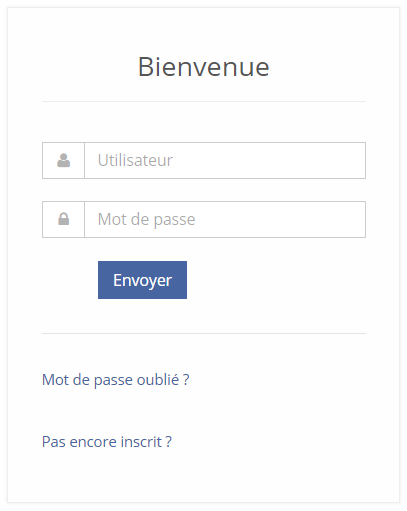
Task: Open the Mot de passe oublié link
Action: point(116,380)
